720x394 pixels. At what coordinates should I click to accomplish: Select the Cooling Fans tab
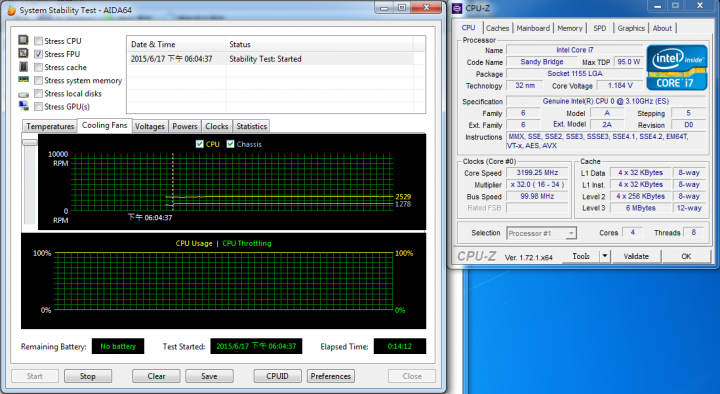click(x=104, y=125)
